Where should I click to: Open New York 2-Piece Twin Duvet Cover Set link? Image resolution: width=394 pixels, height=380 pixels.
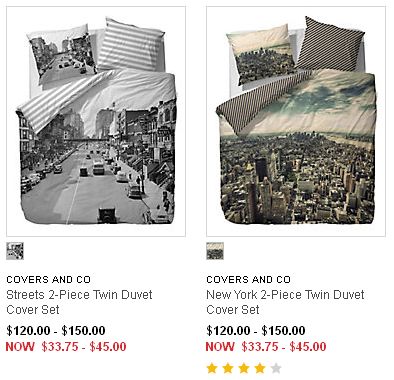285,302
